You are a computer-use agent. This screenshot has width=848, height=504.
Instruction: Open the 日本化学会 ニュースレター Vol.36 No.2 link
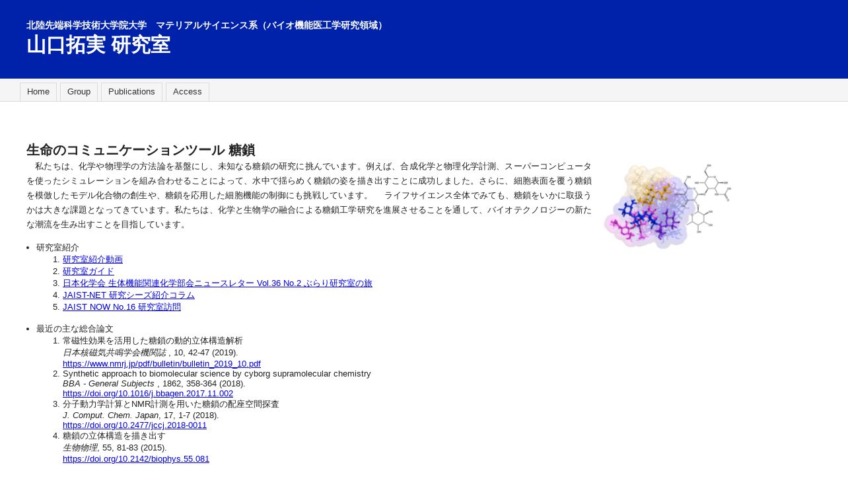point(217,283)
